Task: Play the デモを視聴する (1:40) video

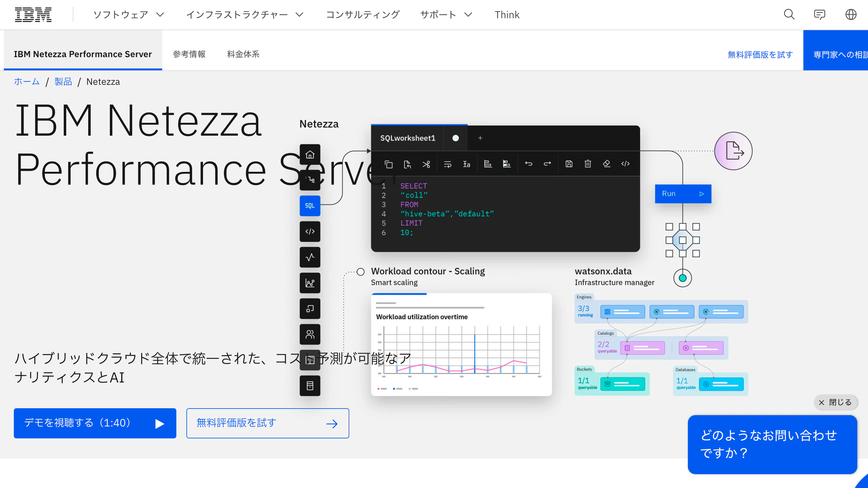Action: pyautogui.click(x=95, y=423)
